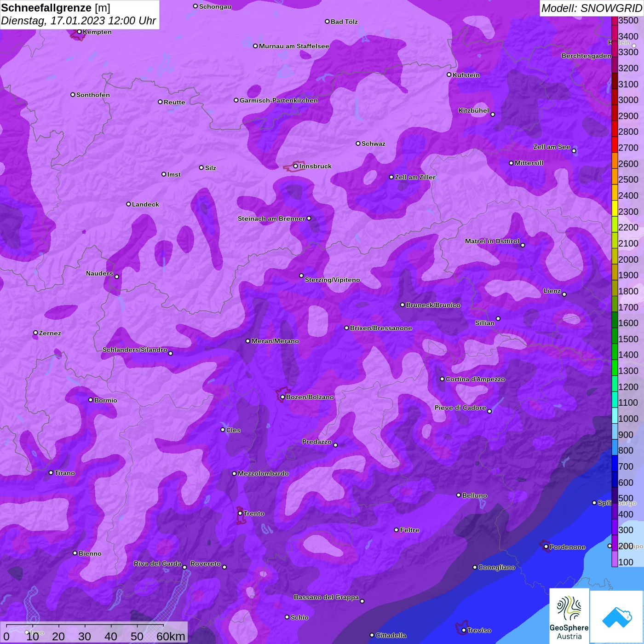644x644 pixels.
Task: Select the Mittersill label
Action: tap(529, 163)
